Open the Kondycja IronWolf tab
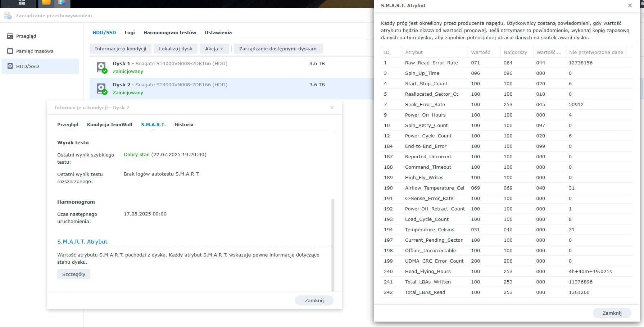Screen dimensions: 644x327 point(110,124)
